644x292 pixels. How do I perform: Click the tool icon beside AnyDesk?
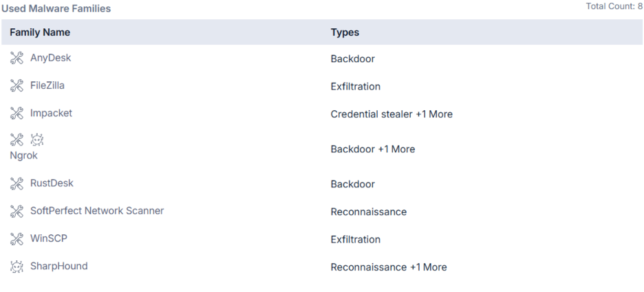(17, 59)
